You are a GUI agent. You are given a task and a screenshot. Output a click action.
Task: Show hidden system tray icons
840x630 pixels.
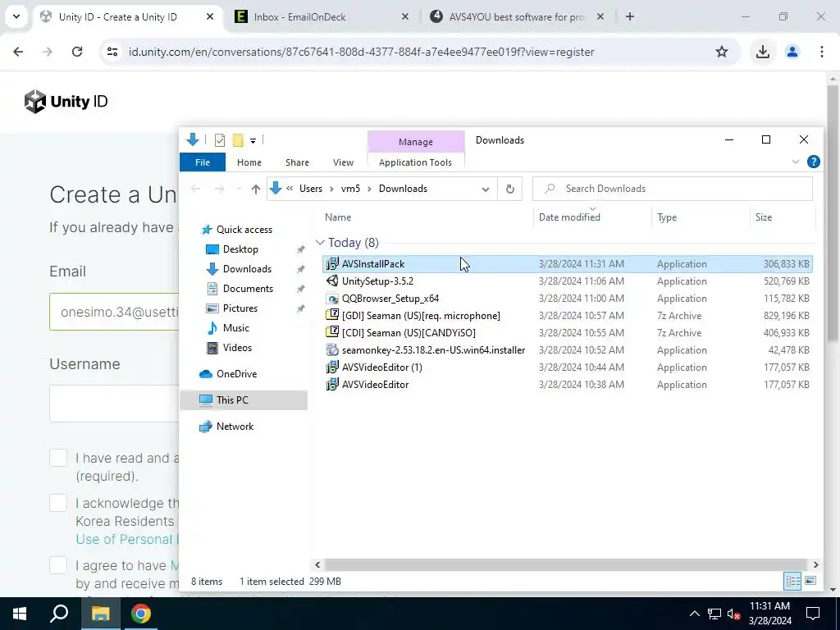pos(694,614)
